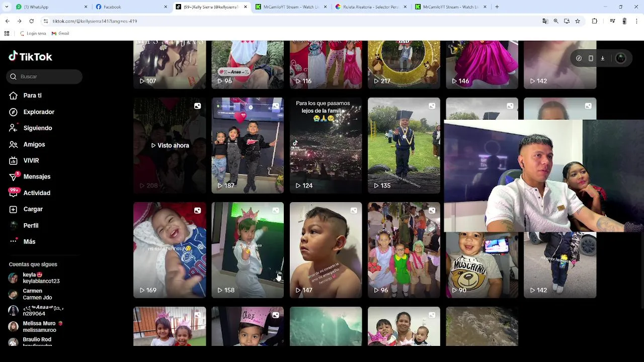Go back to previous page
This screenshot has width=644, height=362.
point(7,21)
